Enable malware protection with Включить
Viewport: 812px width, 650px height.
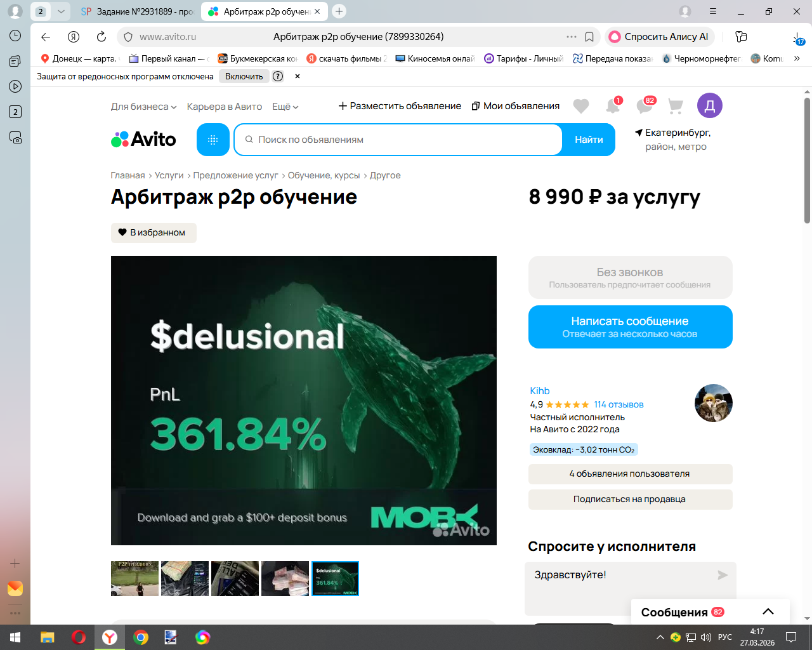244,76
